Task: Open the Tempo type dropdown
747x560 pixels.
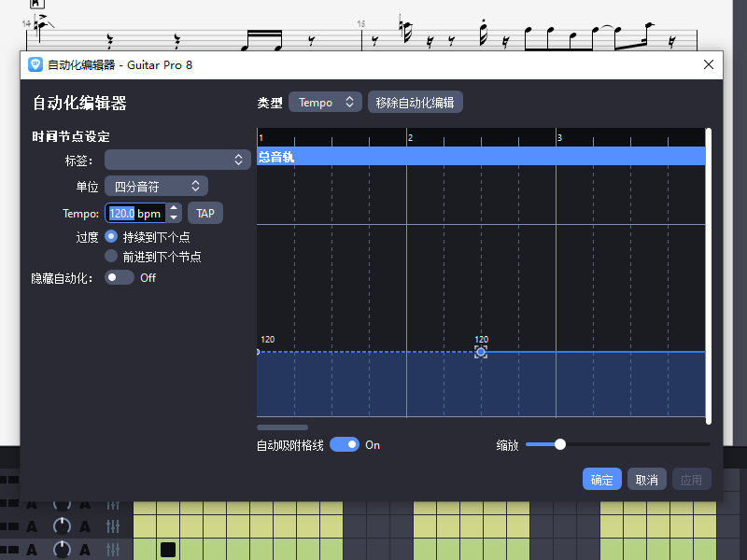Action: click(325, 102)
